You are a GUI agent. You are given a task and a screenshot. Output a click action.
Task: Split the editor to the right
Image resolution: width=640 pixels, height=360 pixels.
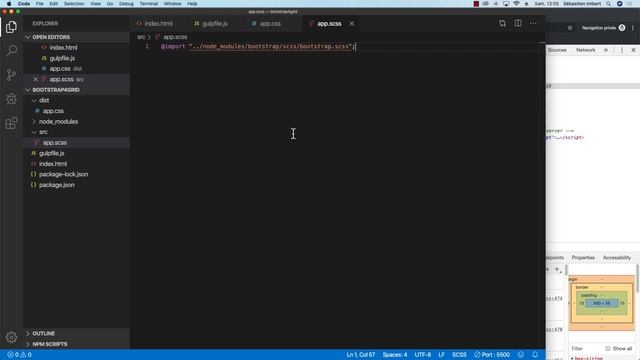518,24
